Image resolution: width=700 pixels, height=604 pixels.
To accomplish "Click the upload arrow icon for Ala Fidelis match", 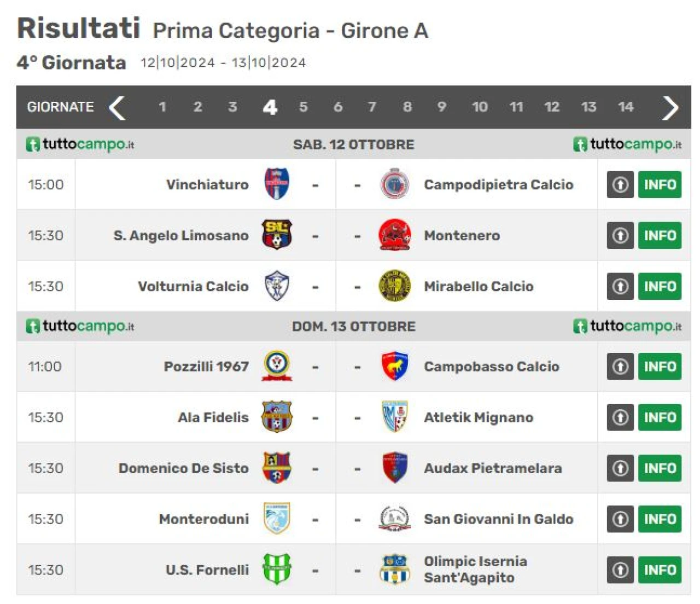I will coord(620,417).
